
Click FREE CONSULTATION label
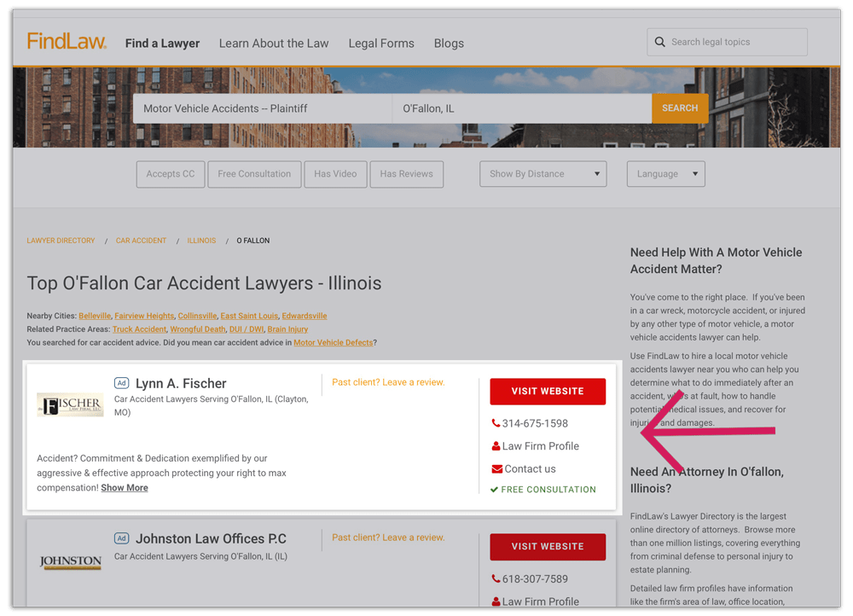tap(548, 489)
